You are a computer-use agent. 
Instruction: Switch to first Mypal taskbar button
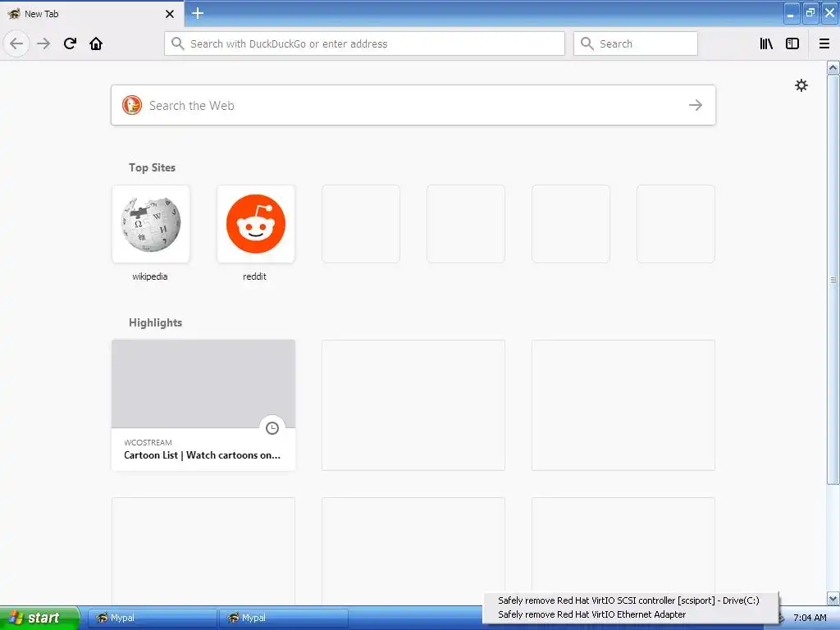pos(152,618)
